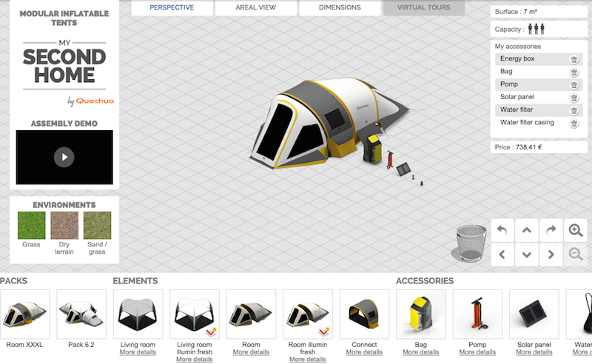Choose the Pack 6.2 thumbnail
This screenshot has width=592, height=364.
pos(81,314)
